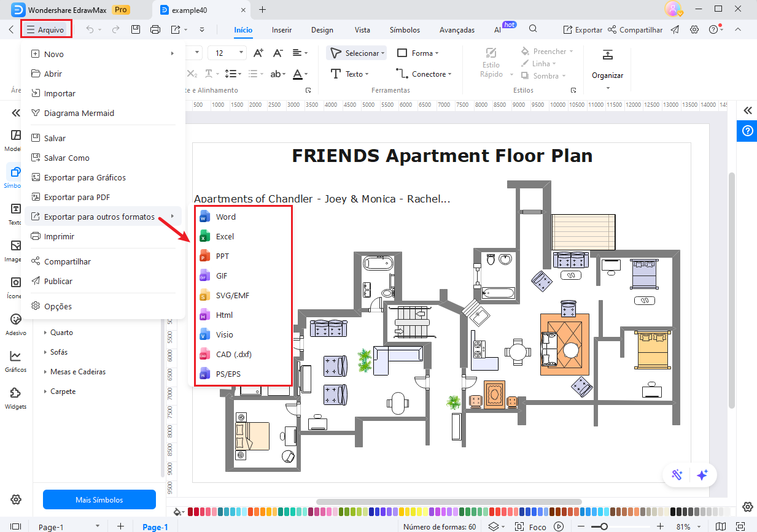Click the send paper-plane icon
Image resolution: width=757 pixels, height=532 pixels.
pyautogui.click(x=675, y=29)
